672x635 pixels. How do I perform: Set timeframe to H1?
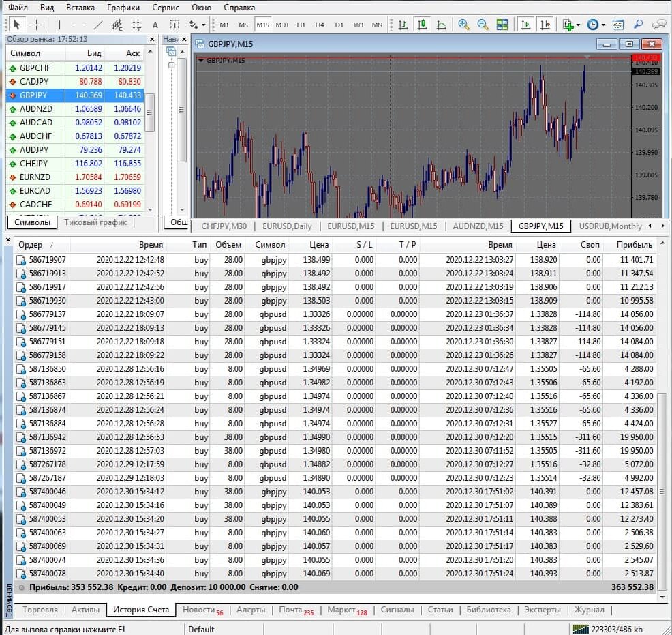(x=301, y=25)
